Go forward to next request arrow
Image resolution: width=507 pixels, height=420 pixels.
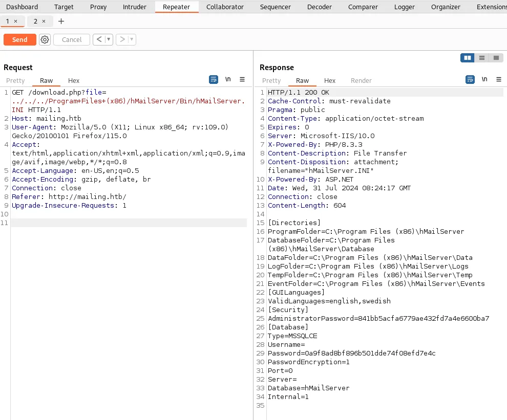click(122, 39)
